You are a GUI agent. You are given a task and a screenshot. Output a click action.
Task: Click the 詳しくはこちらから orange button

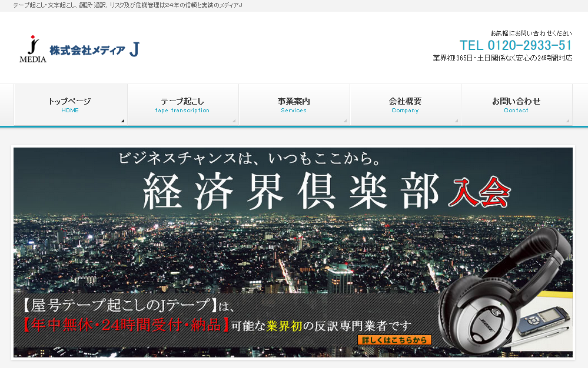(394, 340)
